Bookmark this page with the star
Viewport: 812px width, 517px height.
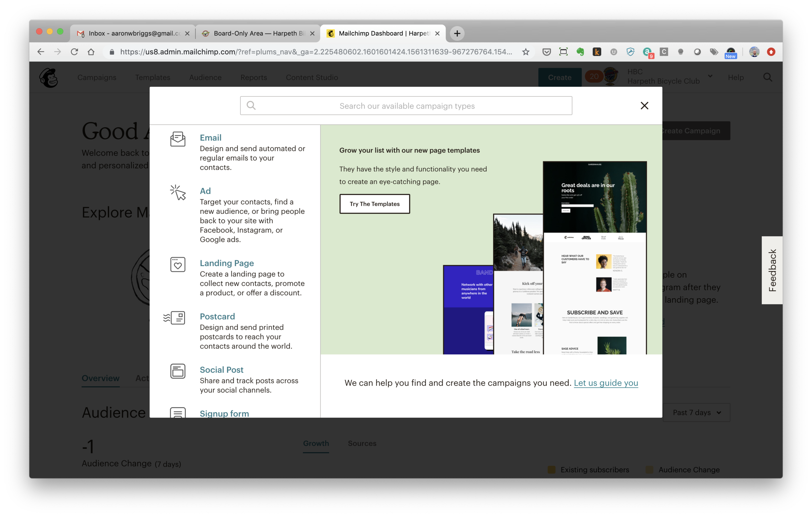[x=526, y=52]
